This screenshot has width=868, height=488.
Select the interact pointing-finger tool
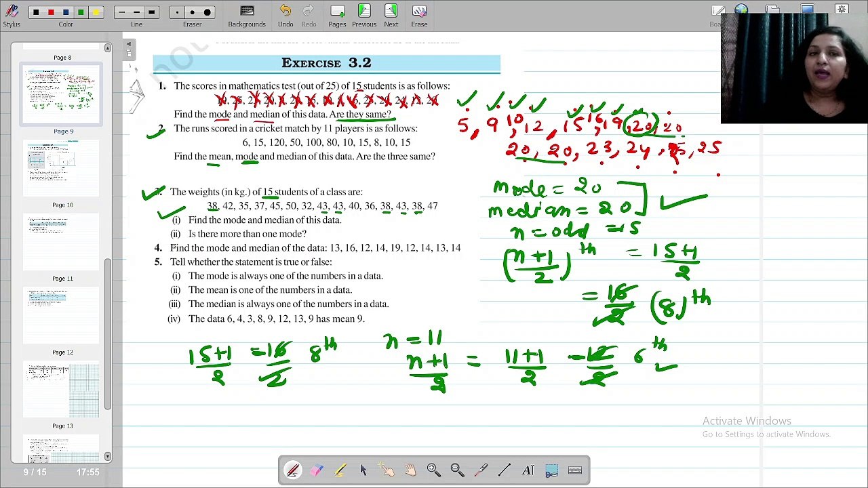coord(387,470)
